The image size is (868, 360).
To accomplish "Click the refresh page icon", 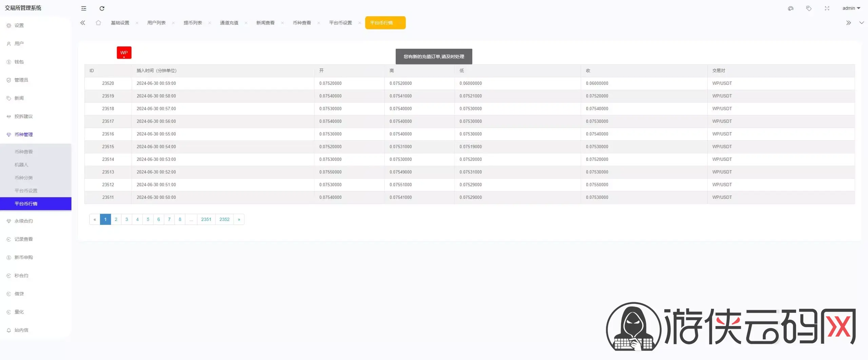I will pos(102,8).
